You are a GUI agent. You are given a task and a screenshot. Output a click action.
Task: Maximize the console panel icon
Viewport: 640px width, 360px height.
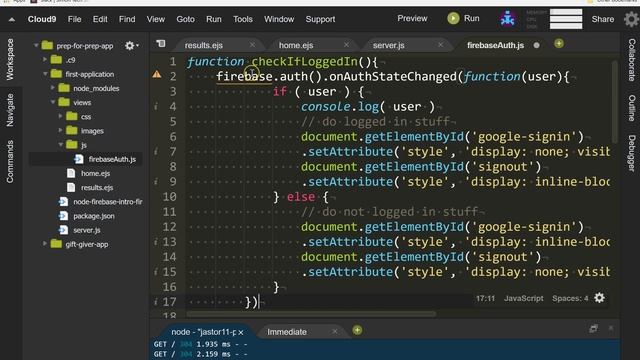[593, 329]
